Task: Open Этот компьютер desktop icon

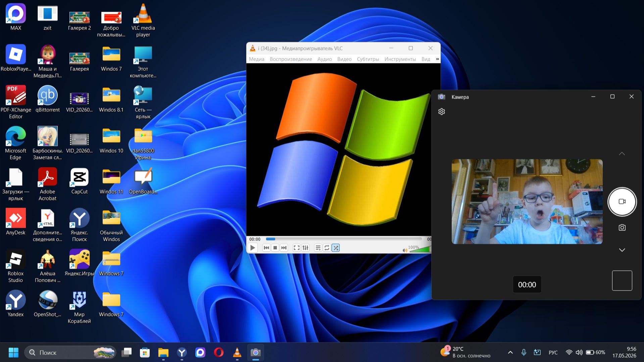Action: pyautogui.click(x=143, y=61)
